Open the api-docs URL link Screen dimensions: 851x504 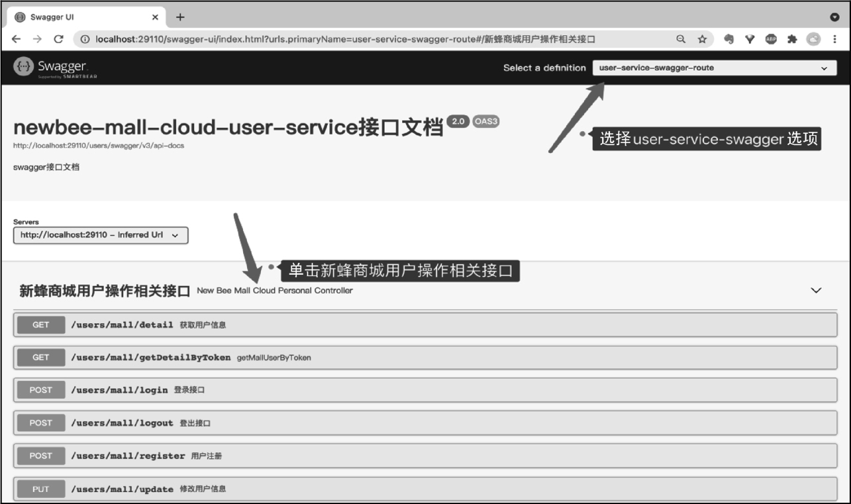click(99, 146)
